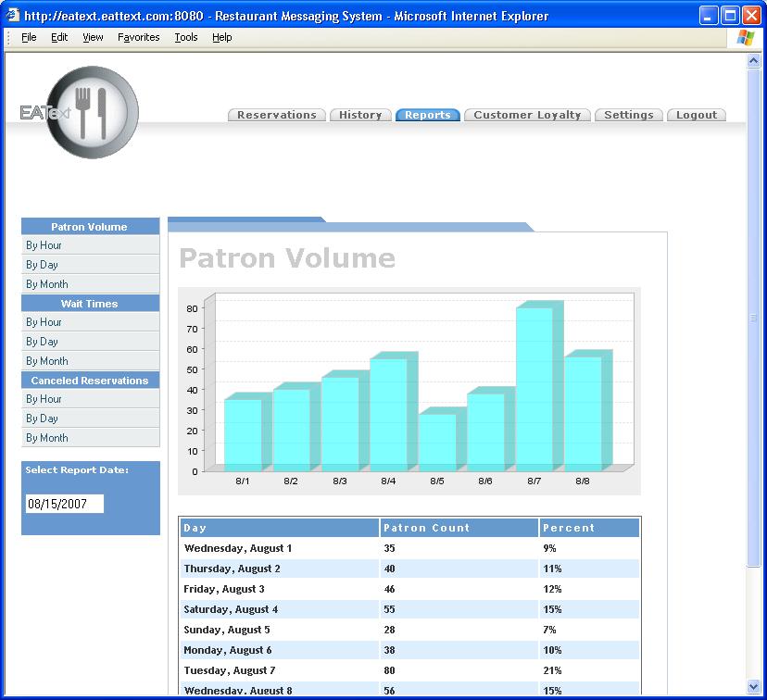Click the Internet Explorer page icon in title bar

(12, 16)
